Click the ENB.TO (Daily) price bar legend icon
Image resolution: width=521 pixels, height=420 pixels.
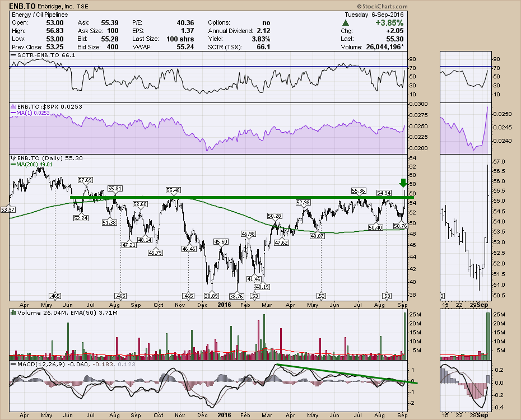pyautogui.click(x=13, y=158)
